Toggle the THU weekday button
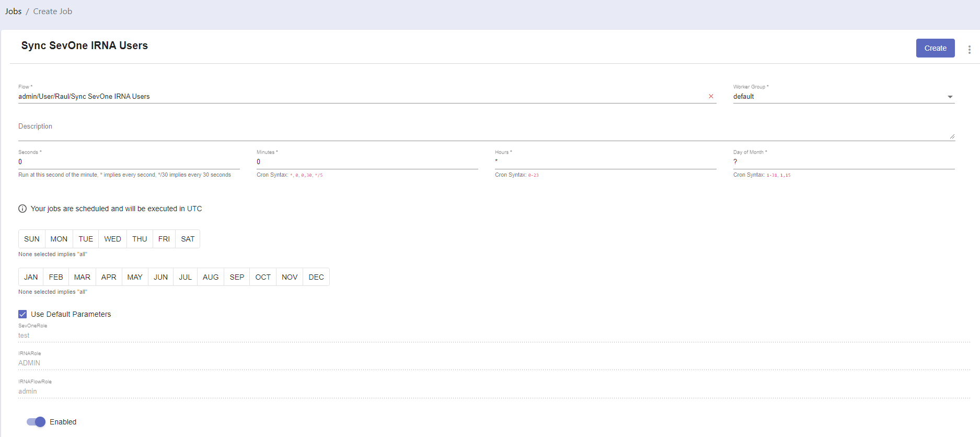 tap(140, 239)
